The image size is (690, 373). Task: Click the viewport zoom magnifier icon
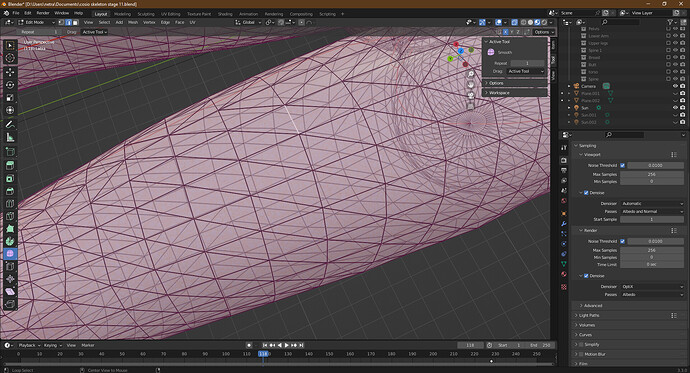[x=470, y=74]
